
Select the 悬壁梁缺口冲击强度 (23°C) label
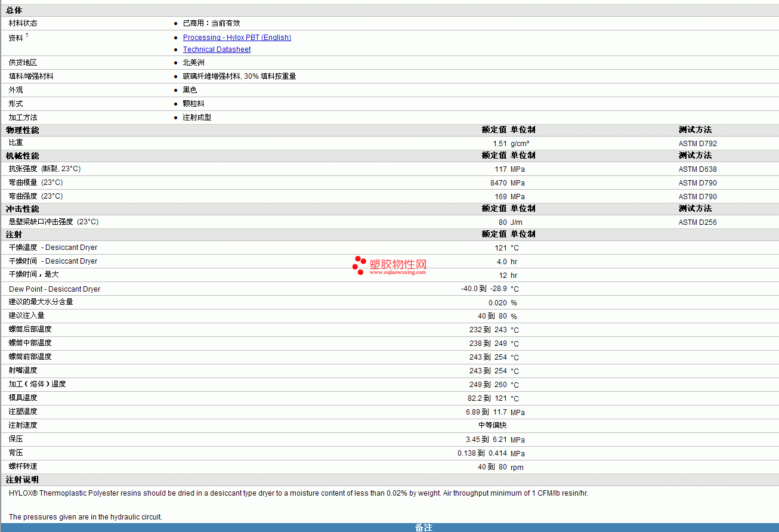(x=54, y=222)
